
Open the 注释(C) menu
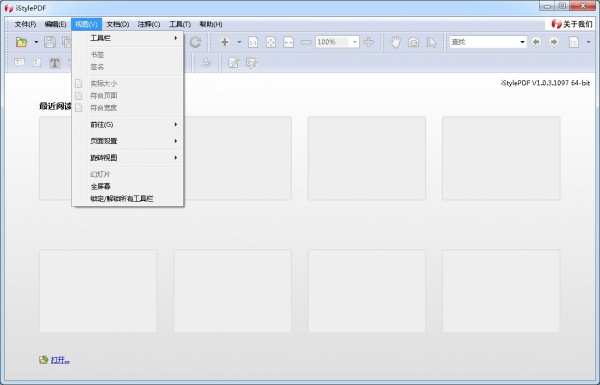[x=149, y=24]
